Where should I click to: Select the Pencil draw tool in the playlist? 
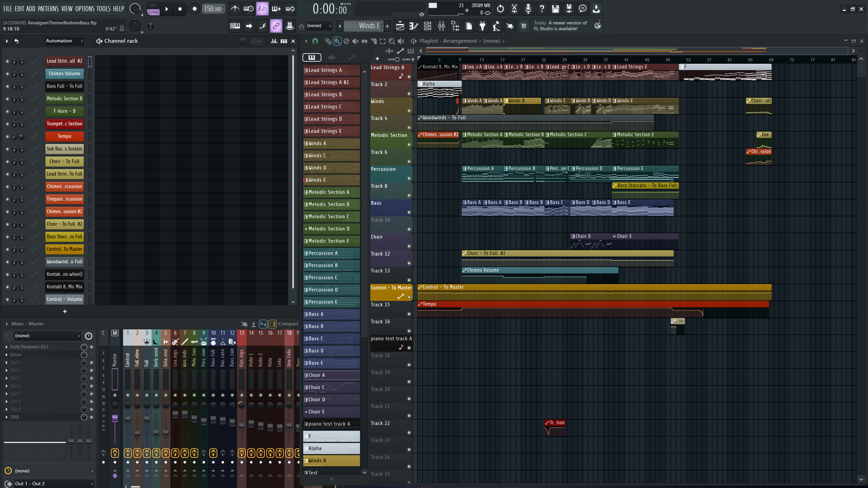click(x=328, y=41)
